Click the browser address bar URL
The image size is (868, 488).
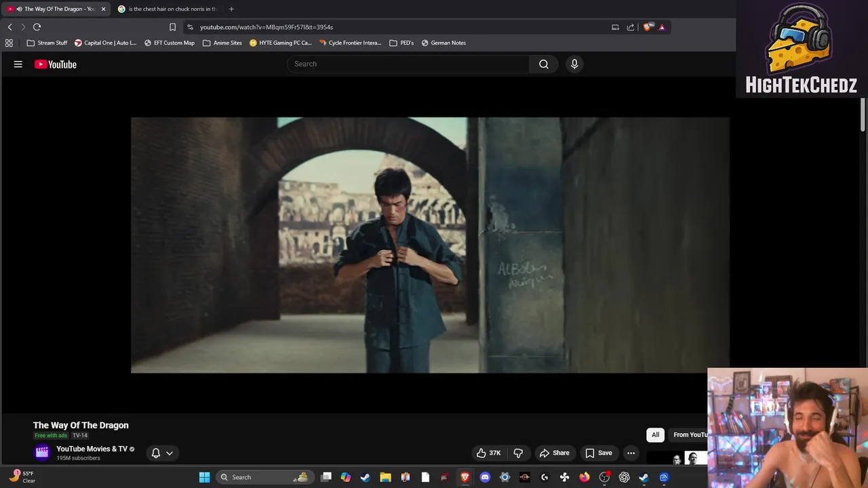click(267, 27)
